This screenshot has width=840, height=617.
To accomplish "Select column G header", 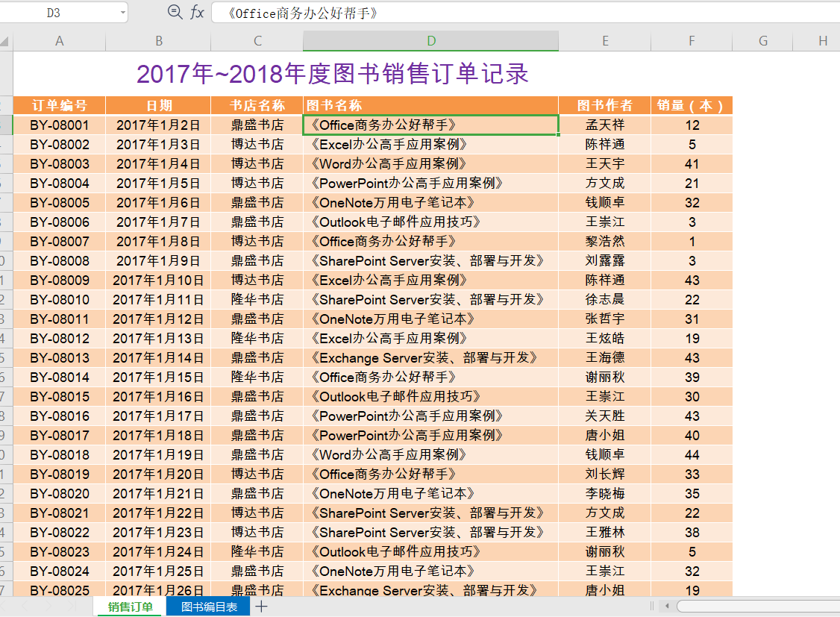I will point(763,41).
